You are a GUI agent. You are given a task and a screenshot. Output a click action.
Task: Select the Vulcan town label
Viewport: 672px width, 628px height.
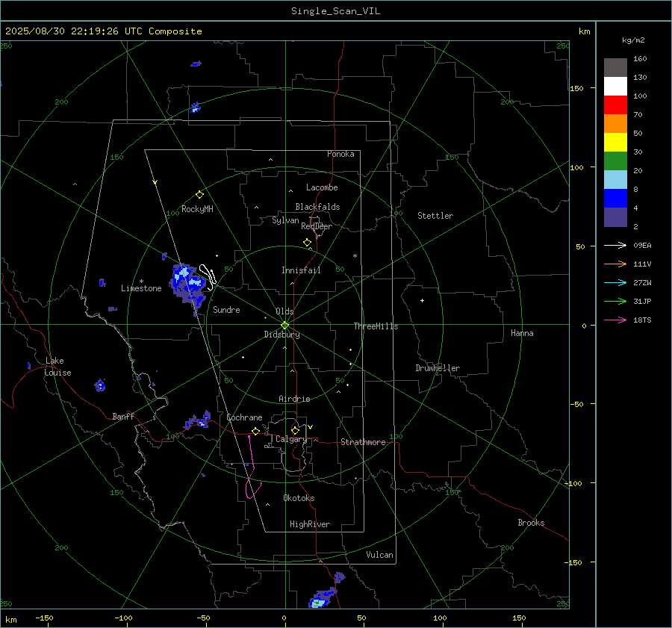[x=380, y=555]
